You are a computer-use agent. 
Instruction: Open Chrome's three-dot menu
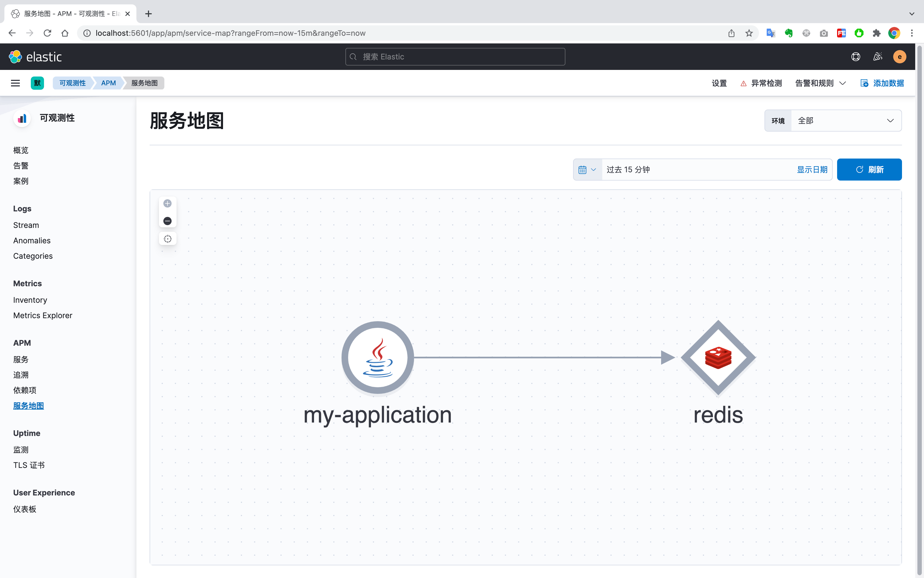(x=912, y=33)
